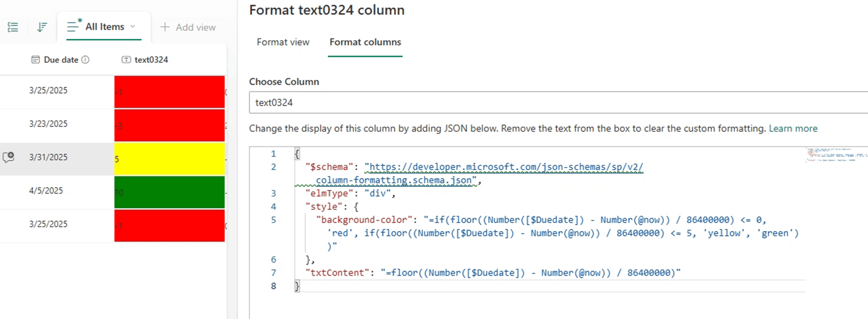868x319 pixels.
Task: Click the text column type icon near text0324
Action: [x=126, y=60]
